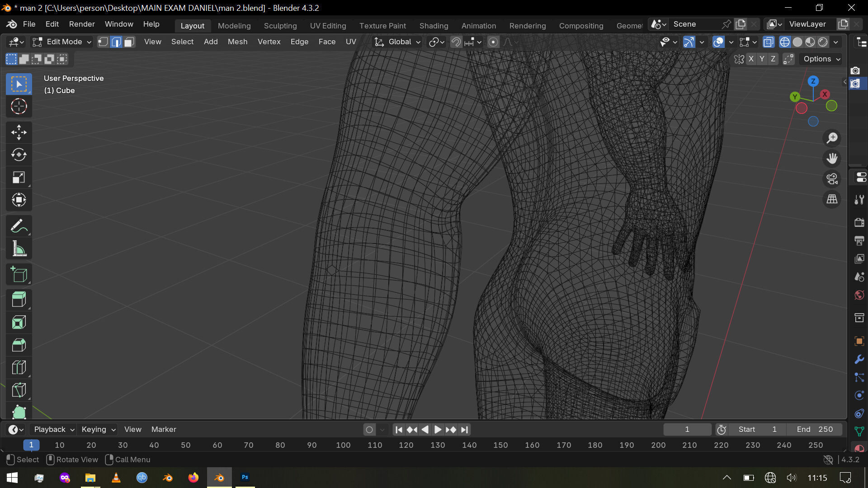The width and height of the screenshot is (868, 488).
Task: Select the Transform tool
Action: pyautogui.click(x=19, y=200)
